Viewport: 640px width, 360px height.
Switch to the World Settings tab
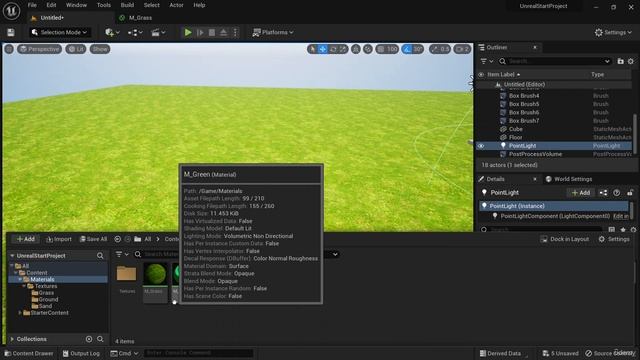(569, 179)
